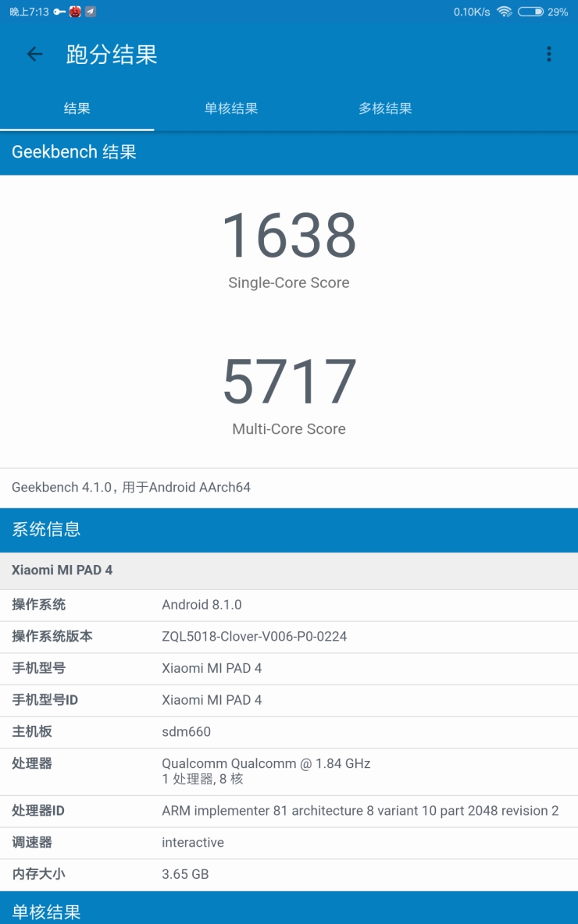Tap the Xiaomi MI PAD 4 device heading

point(62,570)
